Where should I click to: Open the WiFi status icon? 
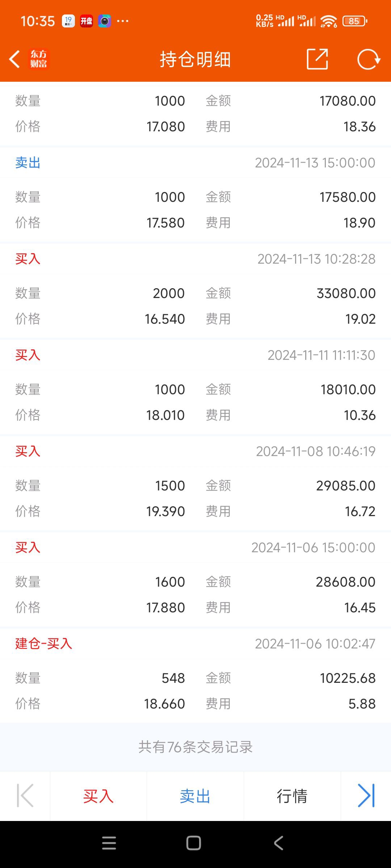pyautogui.click(x=329, y=21)
